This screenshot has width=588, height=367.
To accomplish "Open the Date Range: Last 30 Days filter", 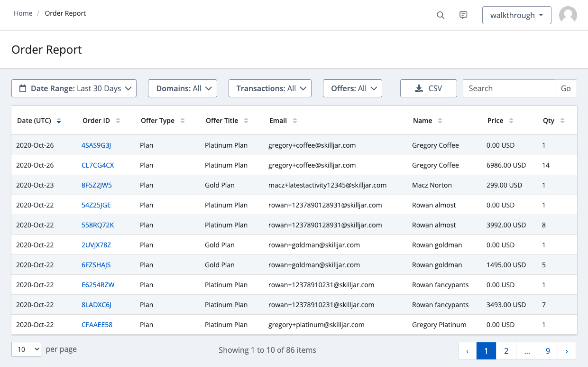I will [74, 88].
